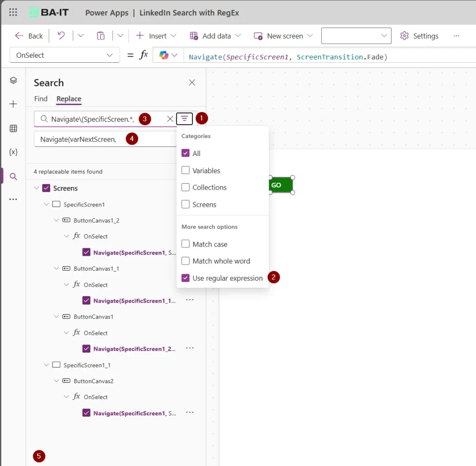Image resolution: width=476 pixels, height=466 pixels.
Task: Open the Variables {x} icon in sidebar
Action: click(13, 152)
